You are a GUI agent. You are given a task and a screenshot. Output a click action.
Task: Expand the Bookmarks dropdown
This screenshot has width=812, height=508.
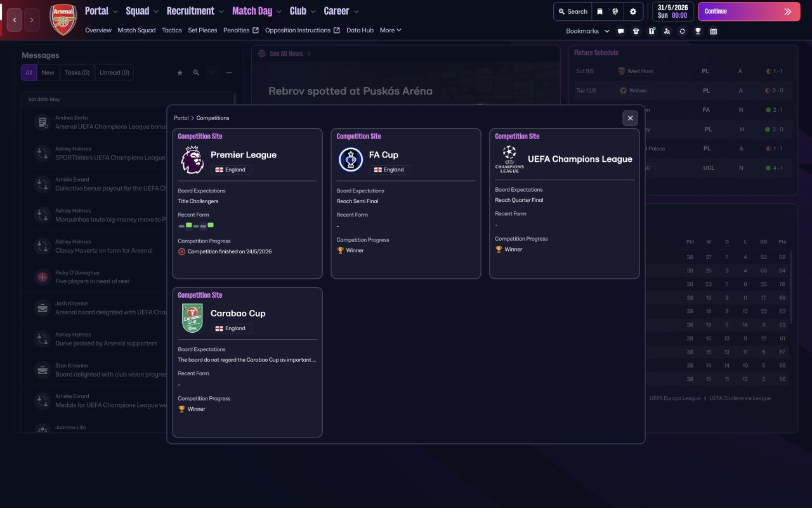[x=587, y=31]
